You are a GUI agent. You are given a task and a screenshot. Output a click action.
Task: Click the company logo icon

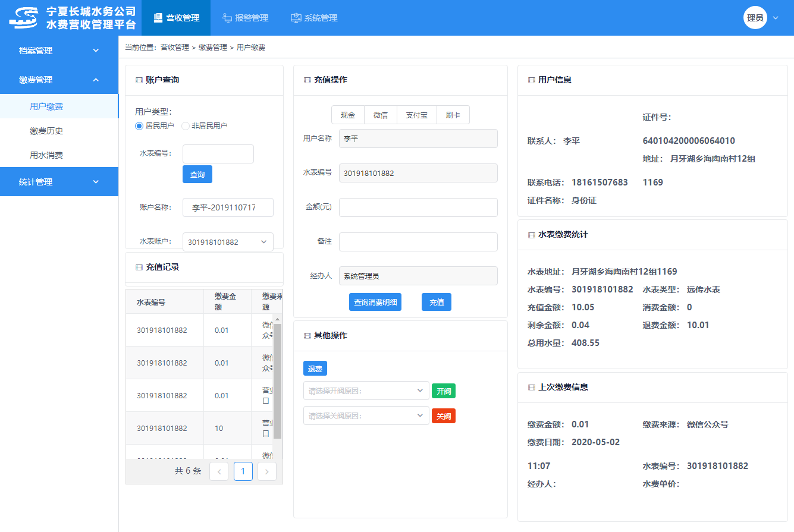point(24,18)
